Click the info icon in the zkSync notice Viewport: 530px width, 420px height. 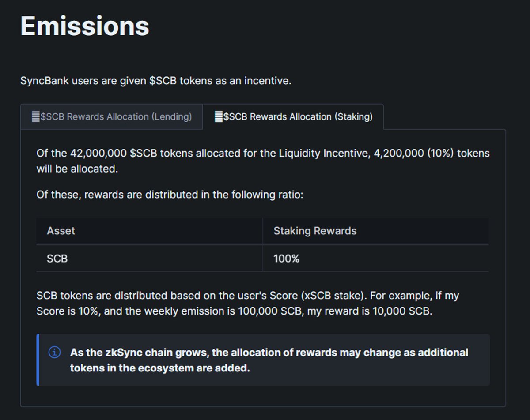(x=54, y=352)
